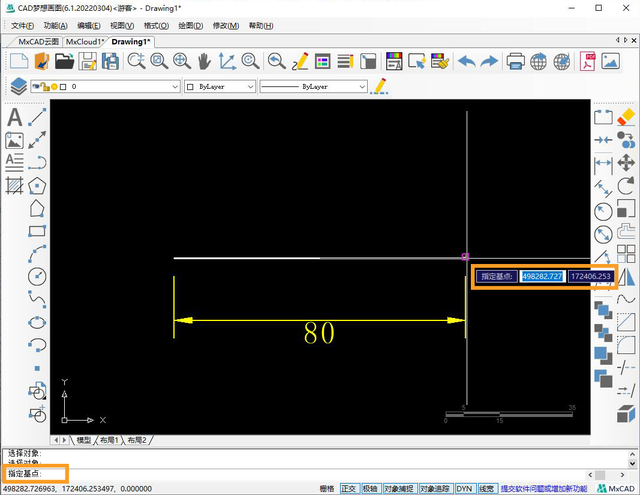
Task: Select the Move four-arrow tool
Action: 626,163
